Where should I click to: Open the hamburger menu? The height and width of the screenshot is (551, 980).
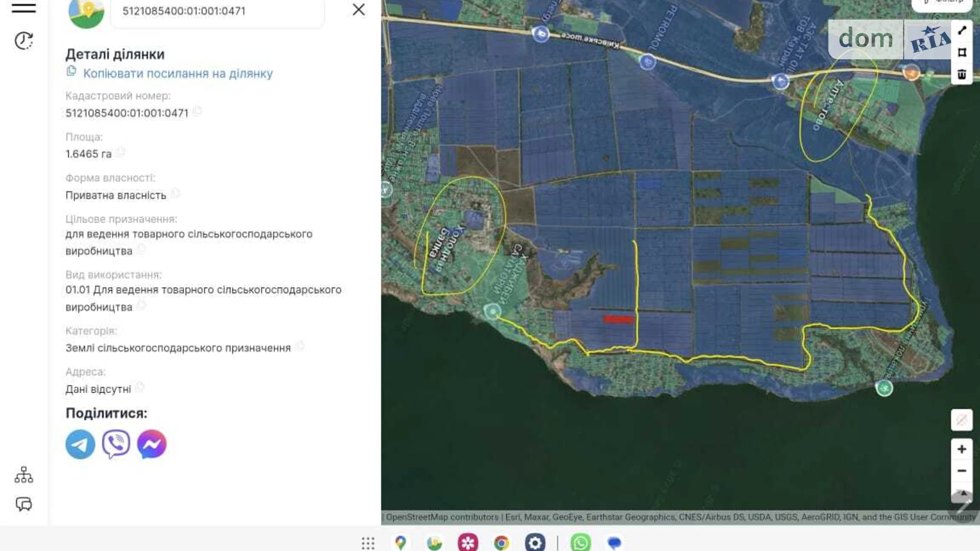click(24, 8)
